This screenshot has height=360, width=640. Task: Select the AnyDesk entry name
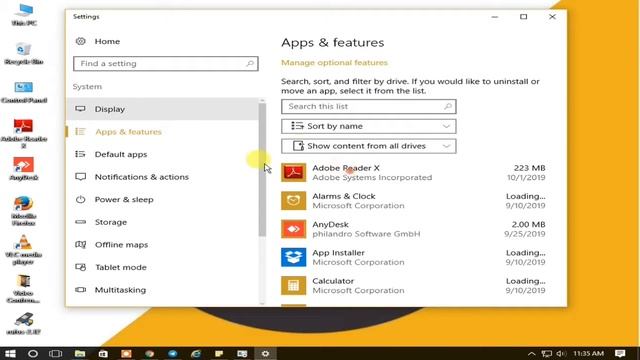point(330,224)
